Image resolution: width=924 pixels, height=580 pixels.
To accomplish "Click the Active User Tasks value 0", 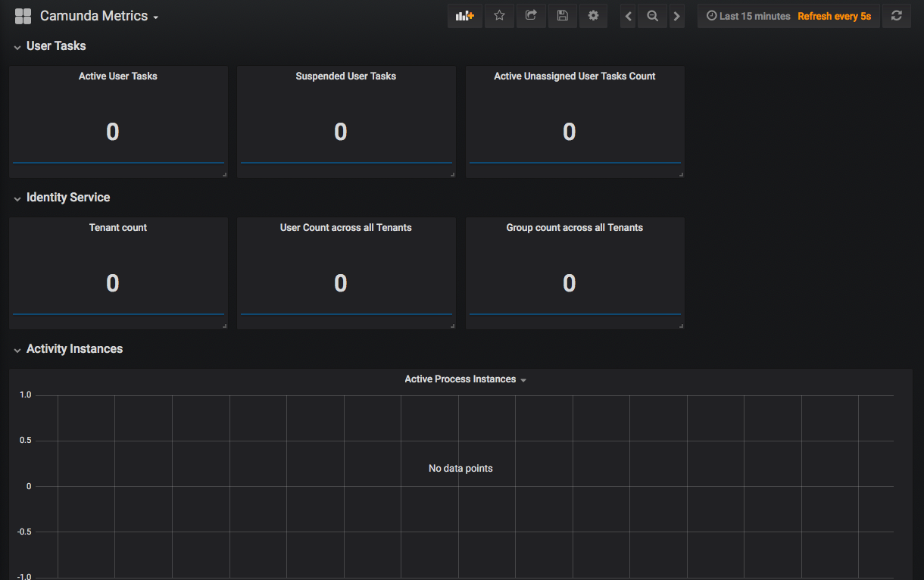I will click(x=113, y=132).
